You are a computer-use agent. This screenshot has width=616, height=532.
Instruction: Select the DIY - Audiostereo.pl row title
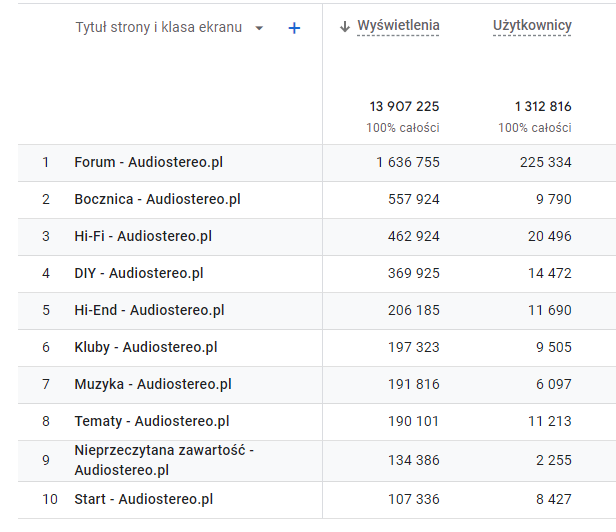coord(139,273)
